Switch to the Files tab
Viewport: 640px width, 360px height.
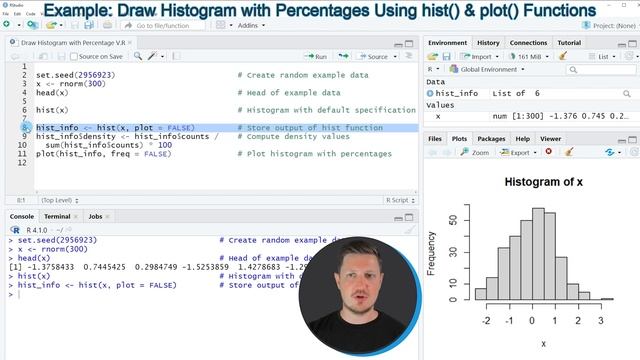pos(435,139)
